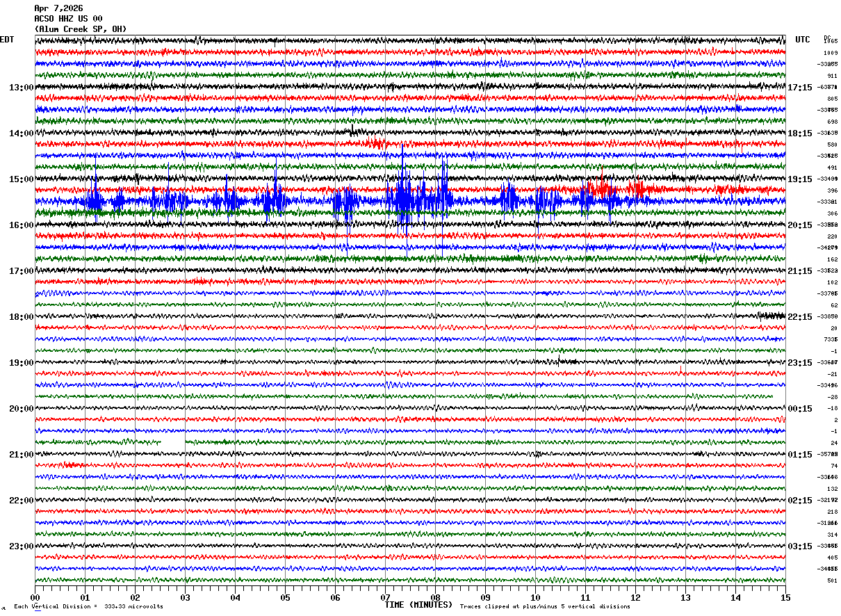The image size is (841, 616).
Task: Click the "Traces clipped" footer note
Action: (x=545, y=606)
